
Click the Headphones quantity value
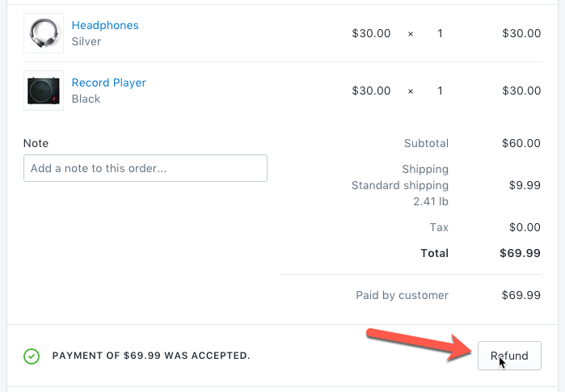point(440,33)
